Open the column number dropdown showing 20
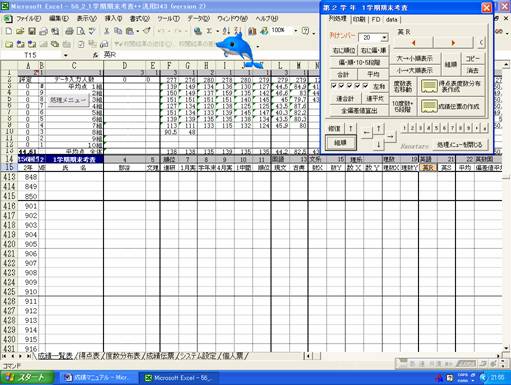This screenshot has width=511, height=385. point(384,37)
